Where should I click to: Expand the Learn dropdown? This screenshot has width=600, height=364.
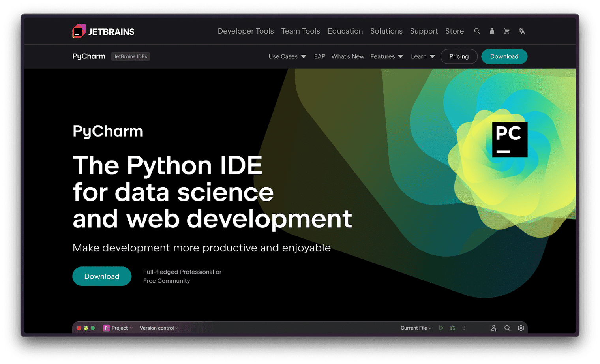point(423,56)
